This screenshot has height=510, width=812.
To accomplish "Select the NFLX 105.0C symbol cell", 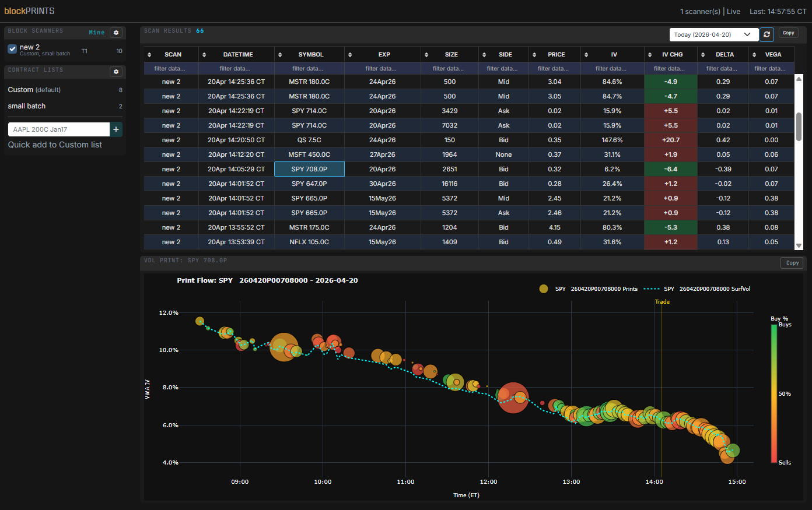I will tap(309, 242).
